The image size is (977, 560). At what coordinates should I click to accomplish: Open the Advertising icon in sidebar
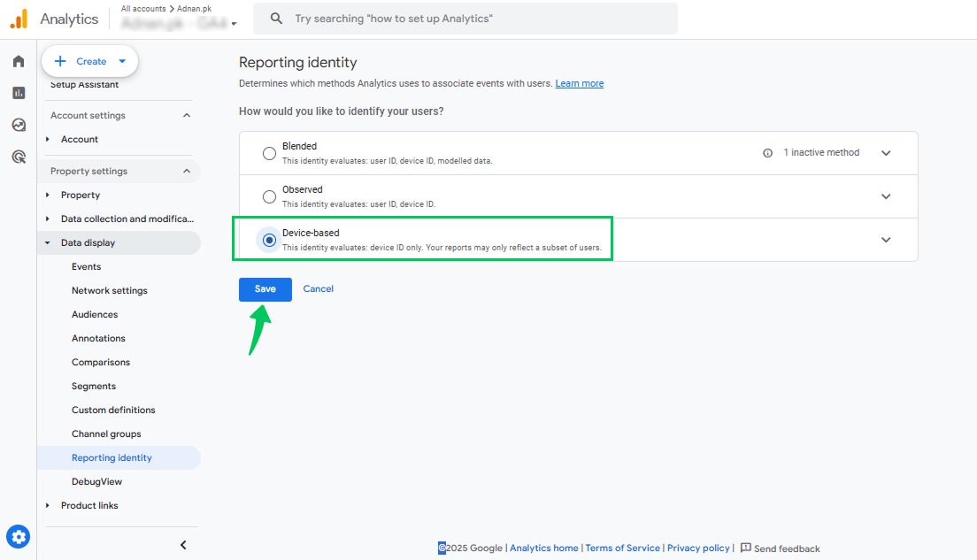tap(19, 157)
